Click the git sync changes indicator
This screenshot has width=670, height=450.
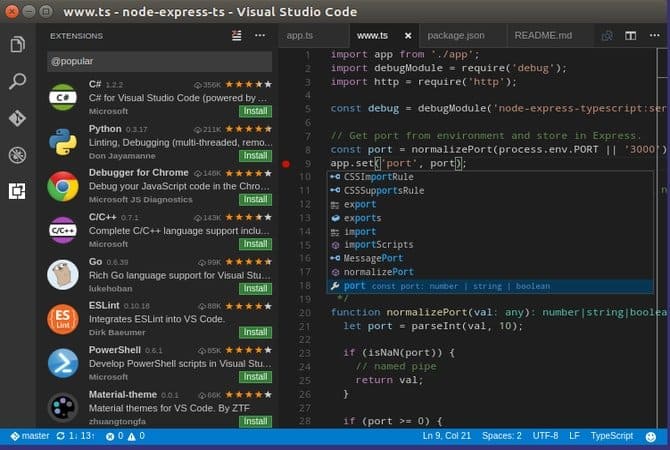[76, 436]
